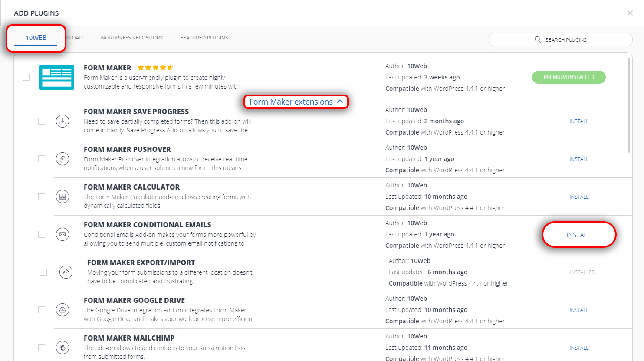Install Form Maker Conditional Emails
This screenshot has height=361, width=644.
pyautogui.click(x=578, y=235)
